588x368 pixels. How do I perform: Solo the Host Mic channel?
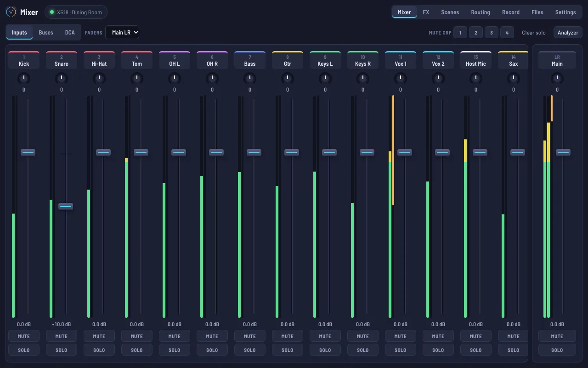(476, 350)
